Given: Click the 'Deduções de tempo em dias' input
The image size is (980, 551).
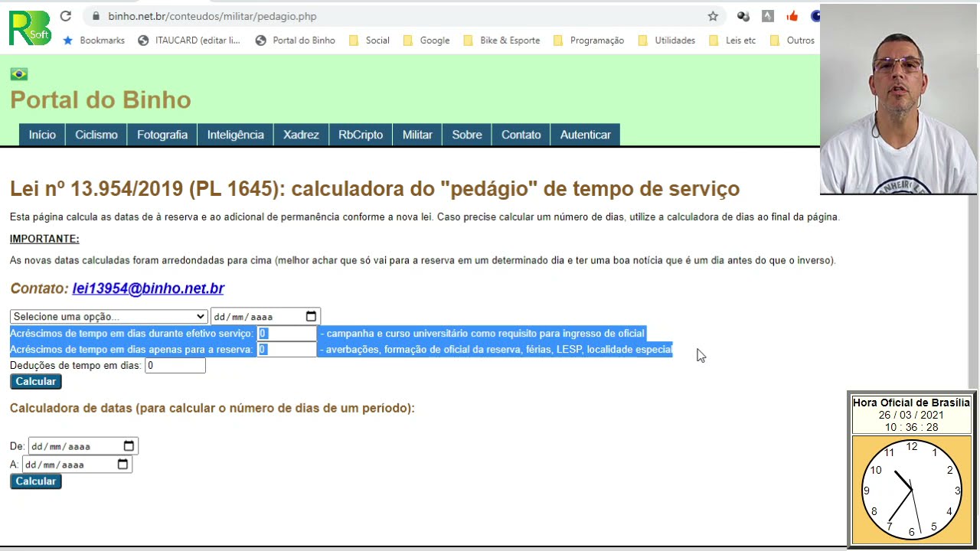Looking at the screenshot, I should click(175, 366).
